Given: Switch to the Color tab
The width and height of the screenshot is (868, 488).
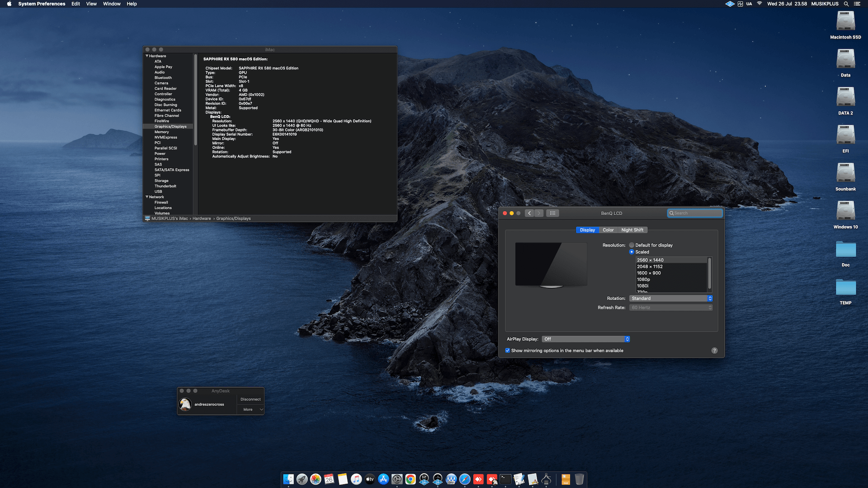Looking at the screenshot, I should point(608,230).
